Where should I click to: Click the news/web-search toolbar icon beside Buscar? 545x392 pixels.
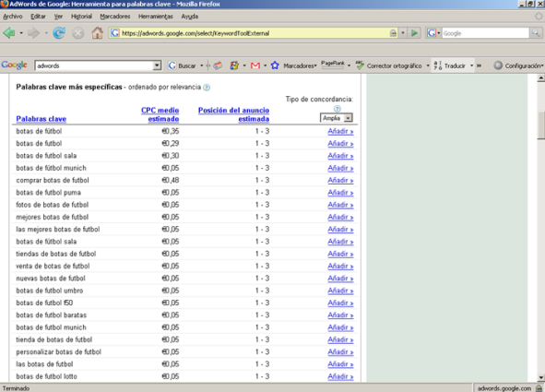[218, 65]
